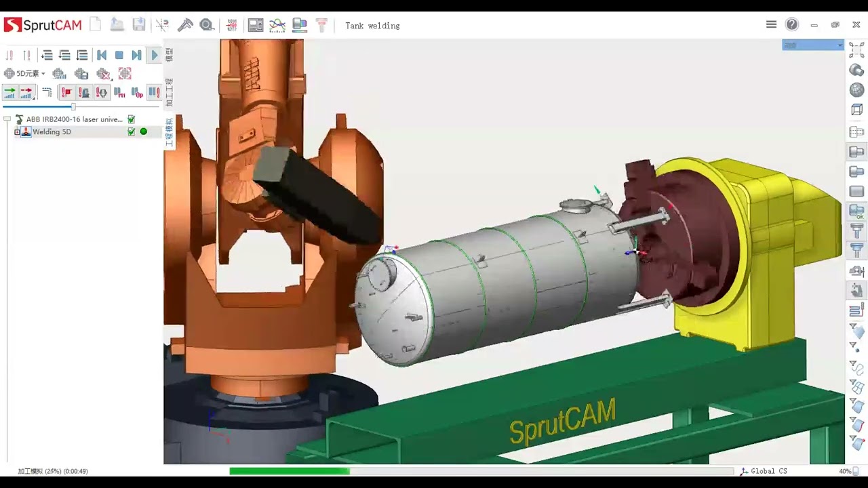The image size is (868, 488).
Task: Toggle machine visibility icon
Action: (856, 291)
